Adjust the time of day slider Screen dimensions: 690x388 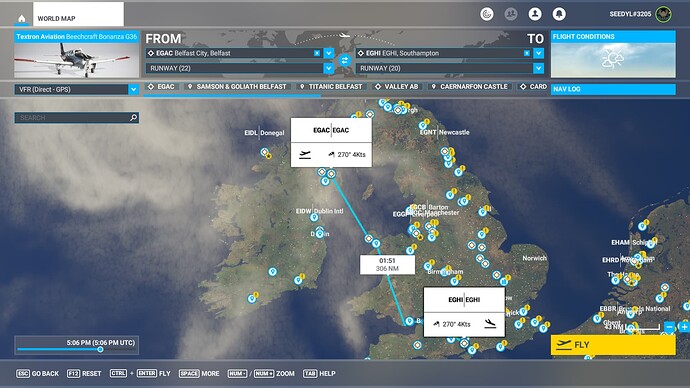click(x=100, y=349)
